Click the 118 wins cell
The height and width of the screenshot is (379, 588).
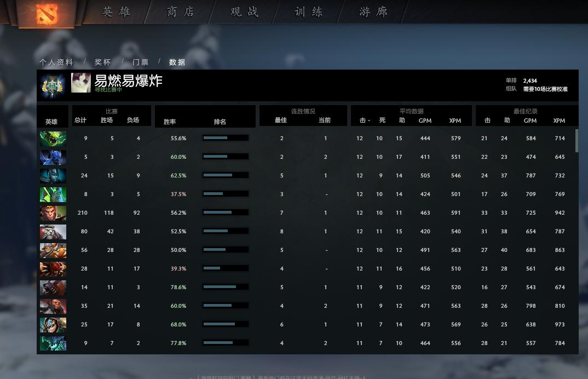(x=109, y=213)
